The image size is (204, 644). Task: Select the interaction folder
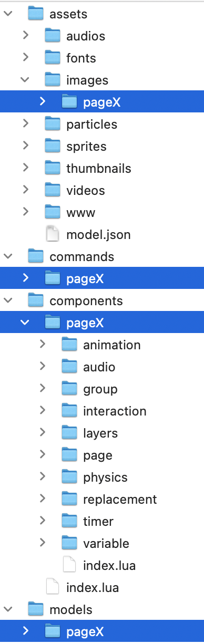(102, 411)
